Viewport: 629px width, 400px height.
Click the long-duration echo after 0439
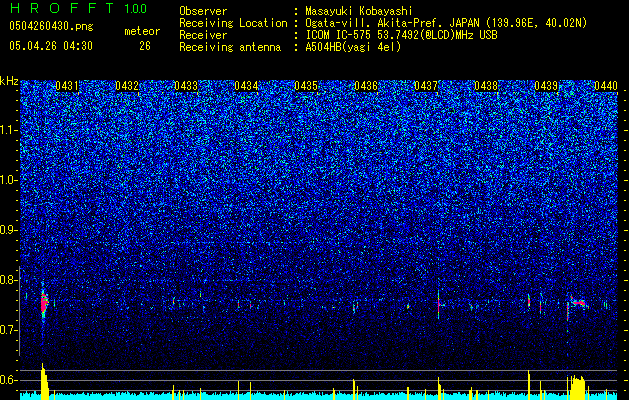[578, 303]
